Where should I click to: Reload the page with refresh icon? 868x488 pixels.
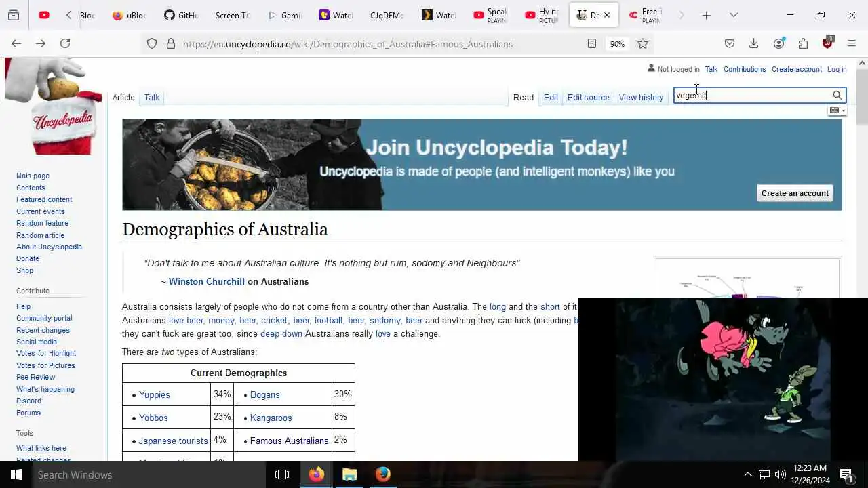coord(65,43)
